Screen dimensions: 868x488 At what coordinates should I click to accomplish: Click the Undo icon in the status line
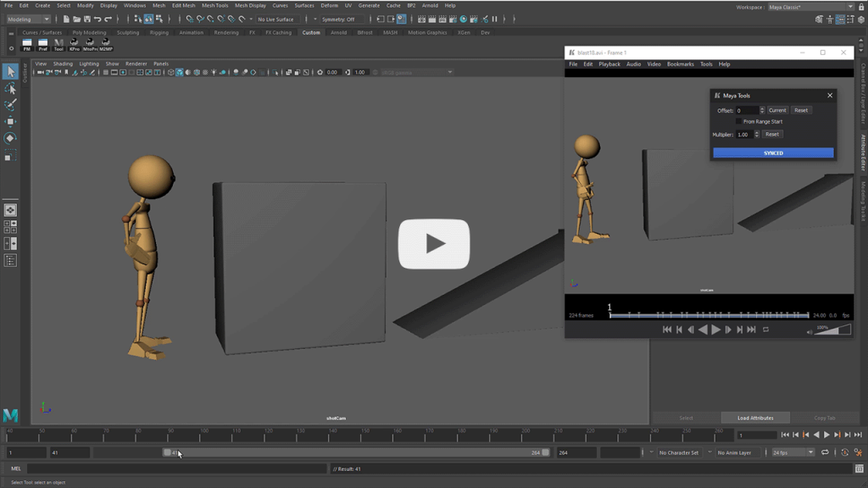[x=99, y=18]
